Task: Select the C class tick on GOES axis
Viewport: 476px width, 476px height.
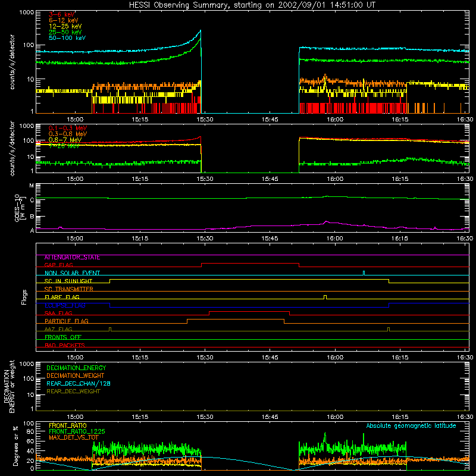Action: pos(32,201)
